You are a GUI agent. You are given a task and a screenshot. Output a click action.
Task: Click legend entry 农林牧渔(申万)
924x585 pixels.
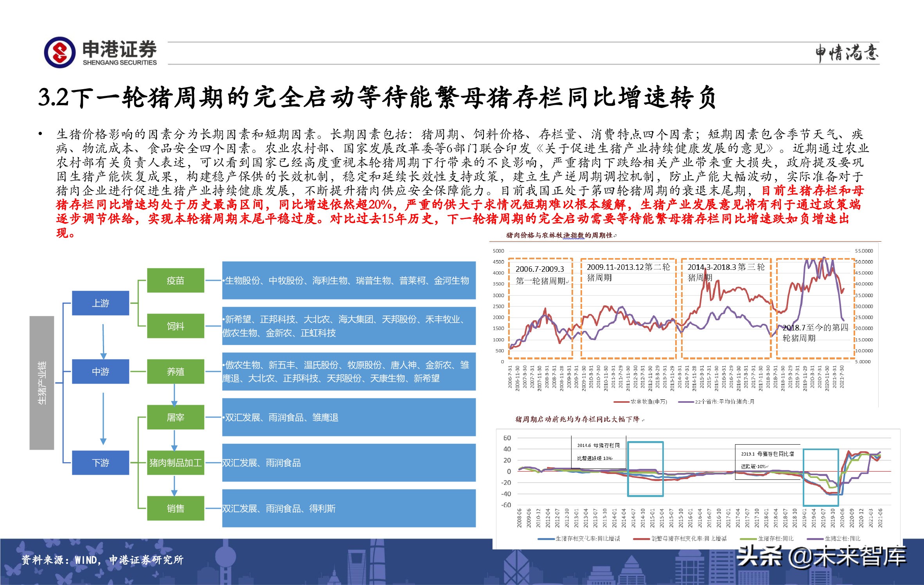coord(641,402)
